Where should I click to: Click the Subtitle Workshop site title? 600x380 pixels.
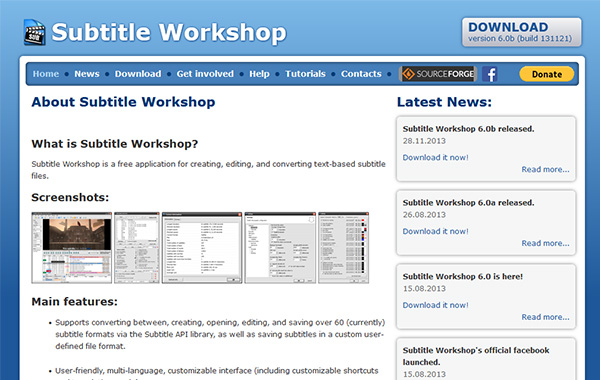pos(169,32)
